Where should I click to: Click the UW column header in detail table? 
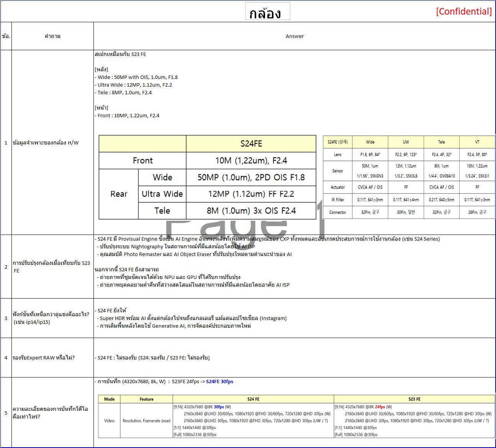(x=406, y=142)
